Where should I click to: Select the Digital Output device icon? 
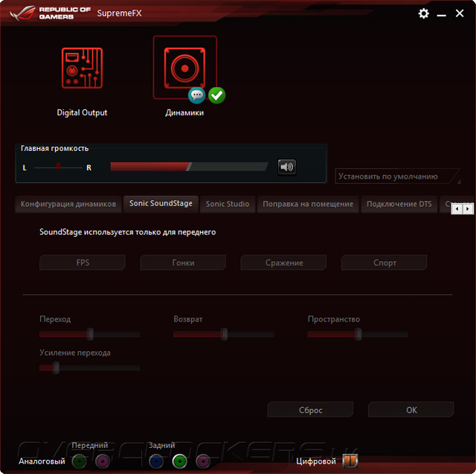click(82, 68)
